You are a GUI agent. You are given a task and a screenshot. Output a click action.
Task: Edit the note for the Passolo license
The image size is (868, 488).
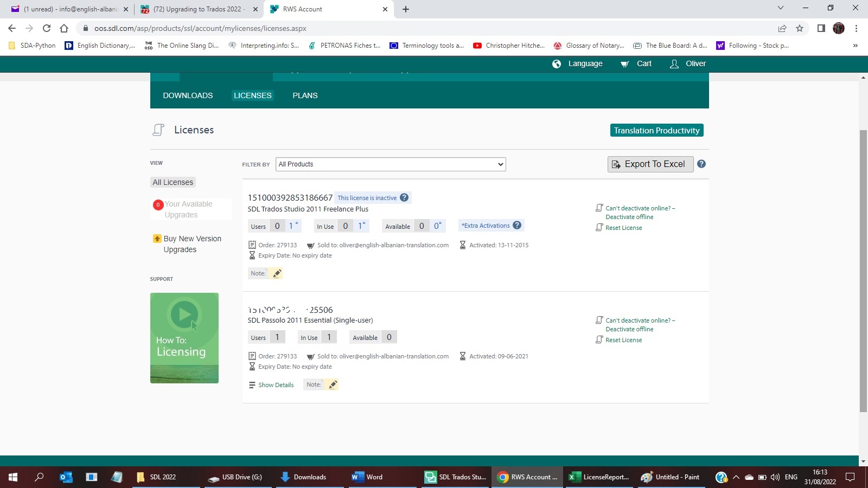[x=333, y=384]
